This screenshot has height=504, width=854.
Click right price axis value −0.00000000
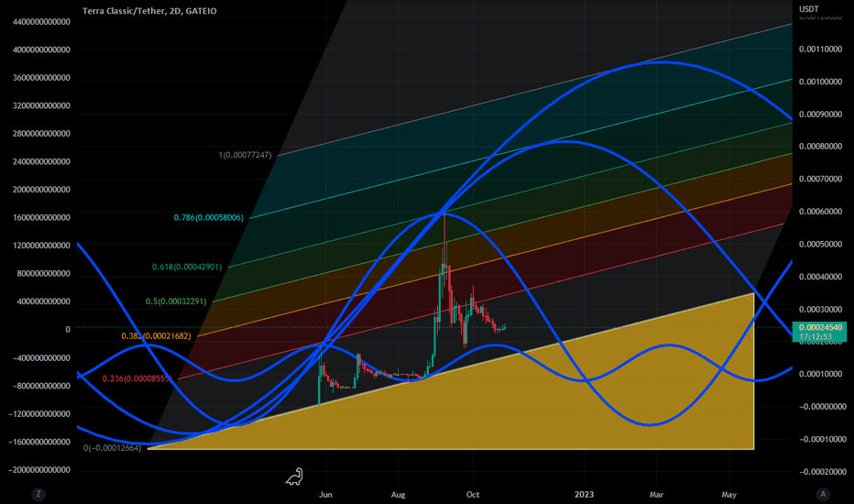click(x=823, y=407)
